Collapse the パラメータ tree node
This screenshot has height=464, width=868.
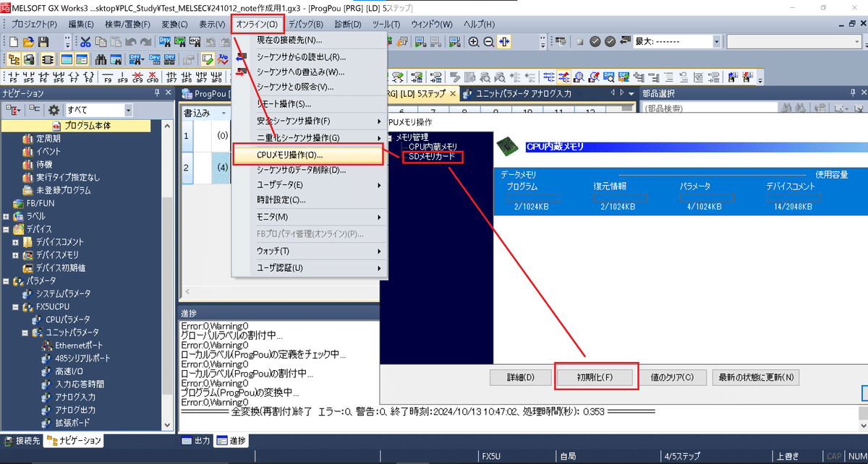[x=6, y=281]
